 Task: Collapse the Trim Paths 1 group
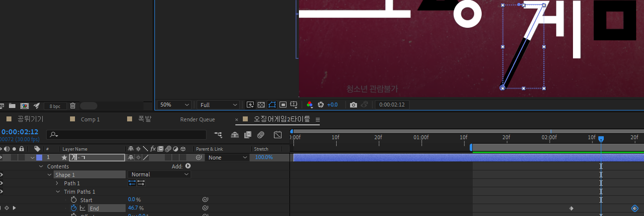[x=58, y=192]
